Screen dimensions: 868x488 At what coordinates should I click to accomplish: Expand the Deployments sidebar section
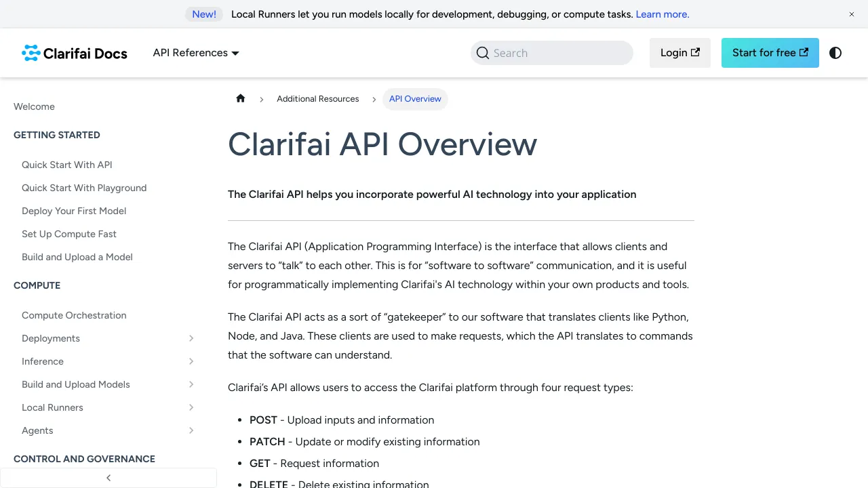click(191, 338)
